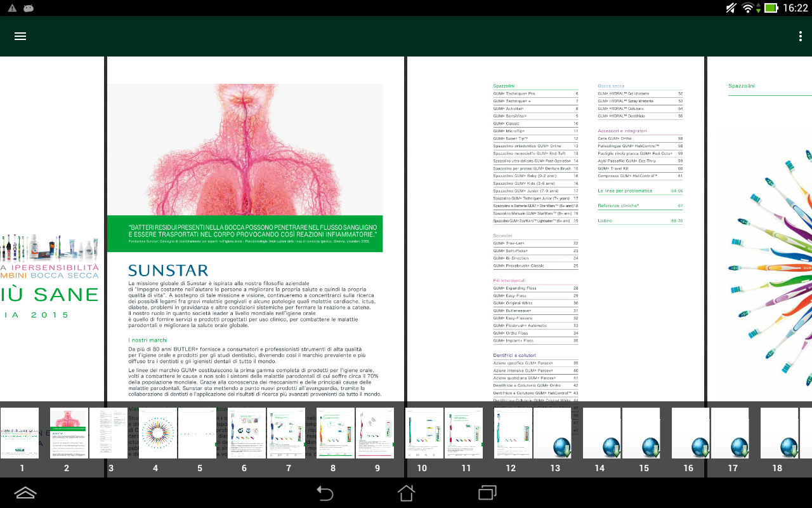Tap the Android home button
The width and height of the screenshot is (812, 508).
point(406,493)
